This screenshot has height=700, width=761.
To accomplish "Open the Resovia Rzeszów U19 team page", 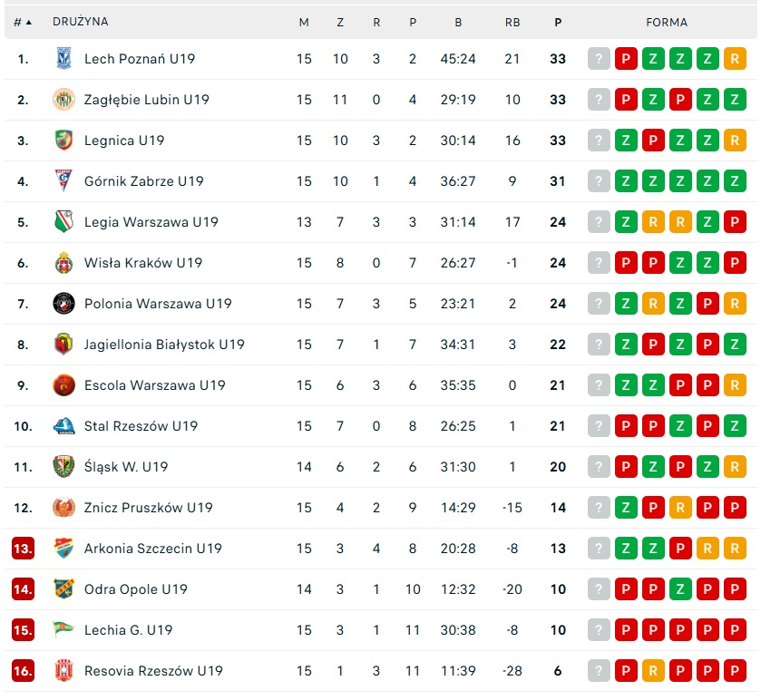I will point(153,671).
